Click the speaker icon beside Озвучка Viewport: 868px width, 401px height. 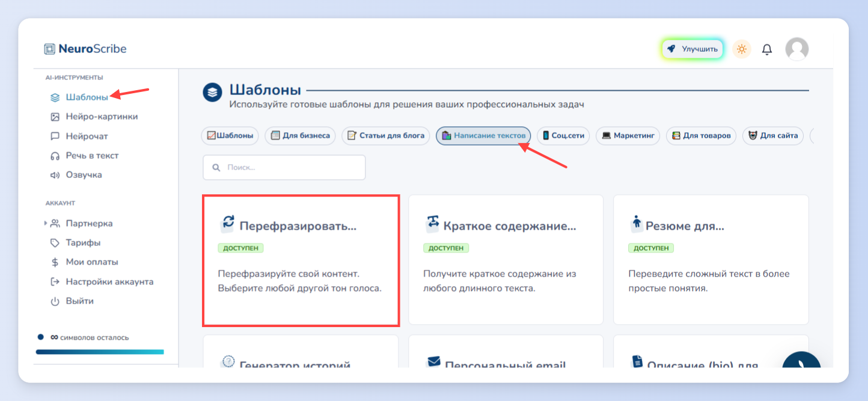55,175
